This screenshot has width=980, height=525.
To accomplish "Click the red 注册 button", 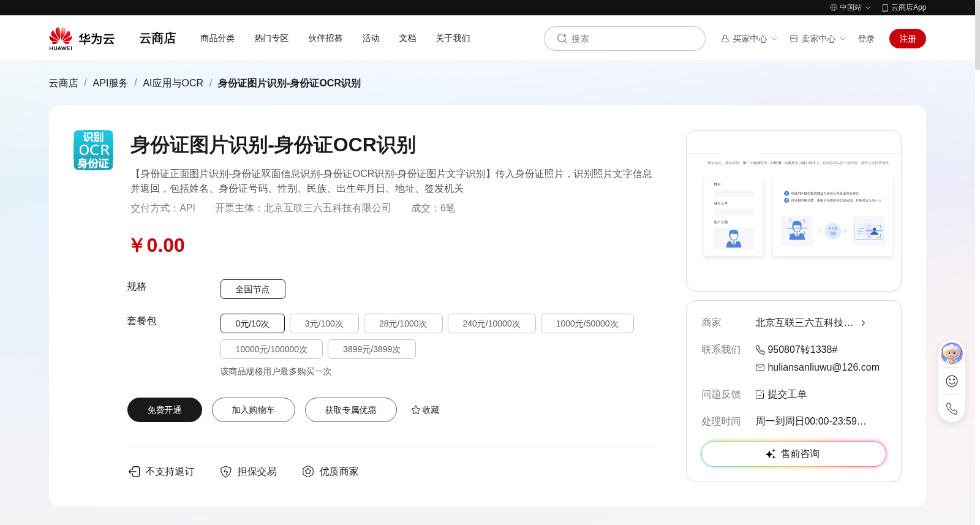I will point(908,39).
